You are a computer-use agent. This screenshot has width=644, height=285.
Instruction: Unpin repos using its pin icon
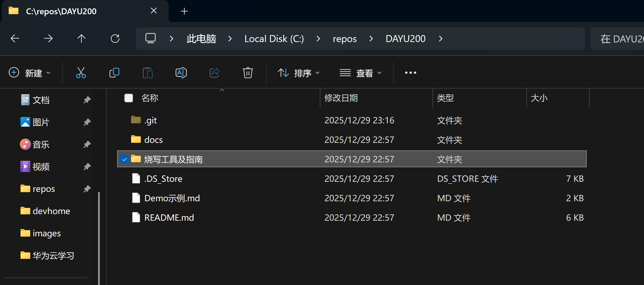point(87,189)
